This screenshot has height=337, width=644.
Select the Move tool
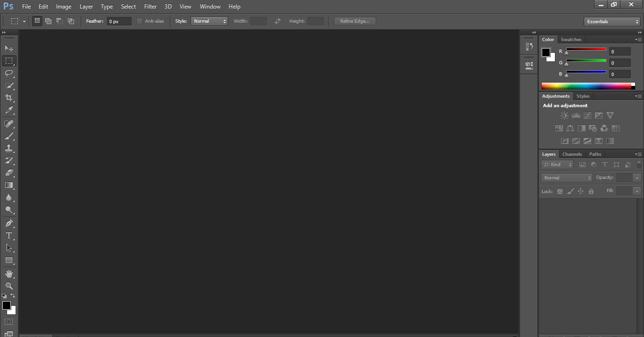(x=9, y=48)
